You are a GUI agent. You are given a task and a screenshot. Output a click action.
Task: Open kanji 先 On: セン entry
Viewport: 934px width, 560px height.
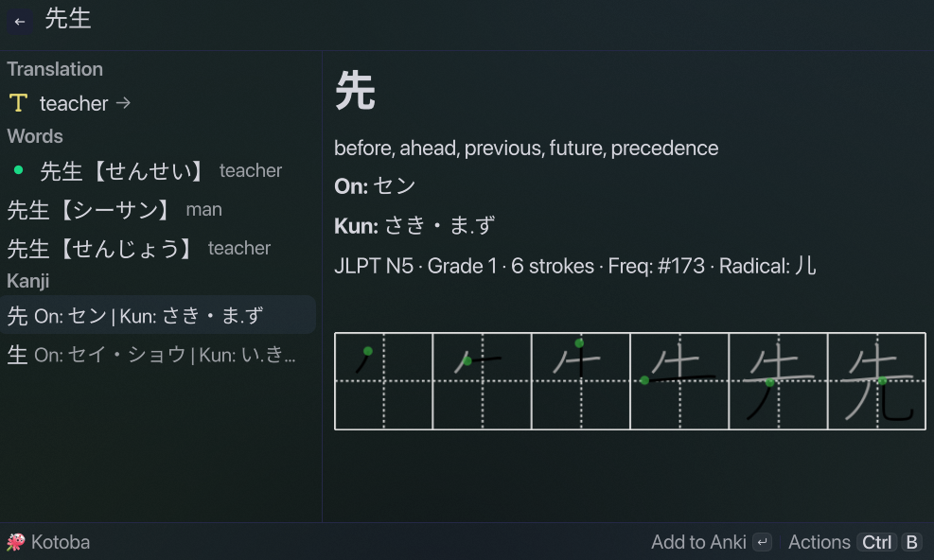[x=158, y=315]
